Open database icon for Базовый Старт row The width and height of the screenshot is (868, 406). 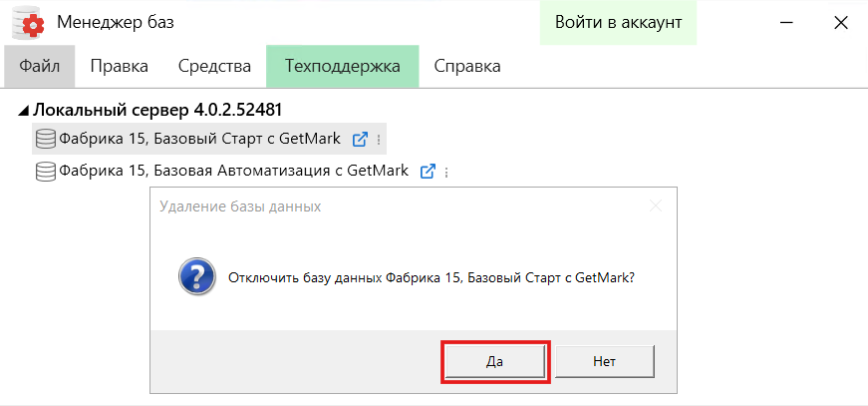46,139
